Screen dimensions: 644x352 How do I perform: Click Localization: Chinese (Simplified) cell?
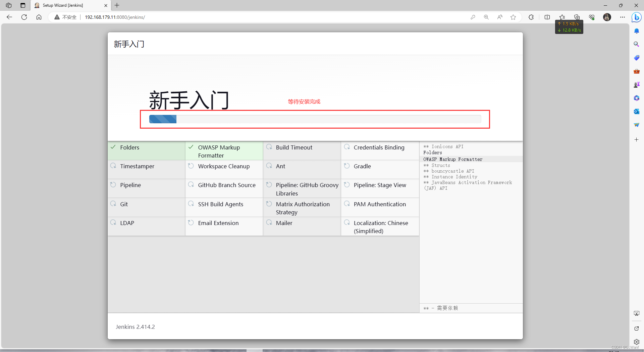click(380, 226)
